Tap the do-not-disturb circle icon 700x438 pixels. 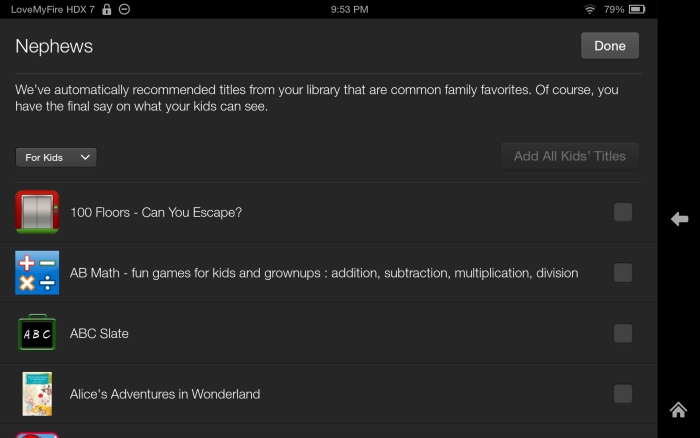point(125,9)
